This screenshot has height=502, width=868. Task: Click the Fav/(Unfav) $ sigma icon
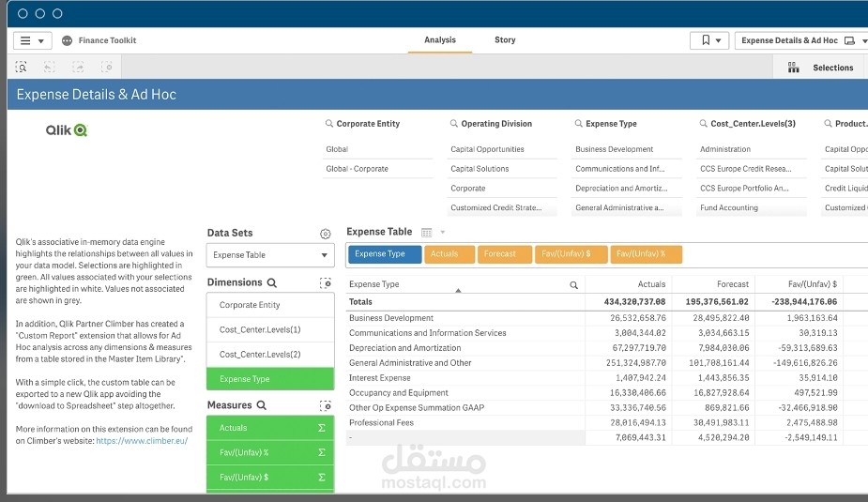point(322,477)
